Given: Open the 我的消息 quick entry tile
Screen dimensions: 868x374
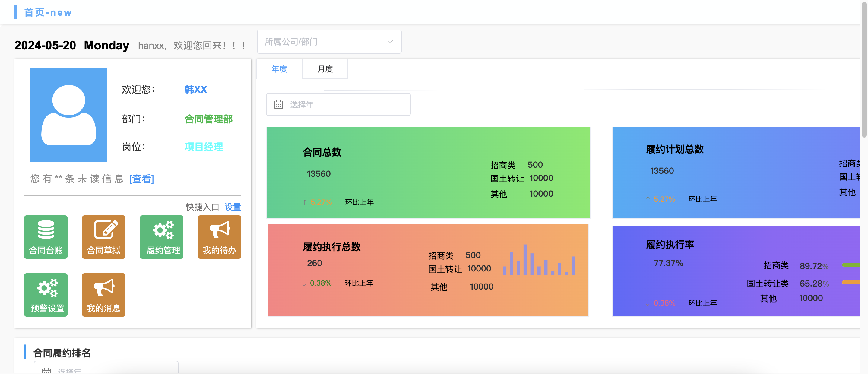Looking at the screenshot, I should pyautogui.click(x=104, y=295).
